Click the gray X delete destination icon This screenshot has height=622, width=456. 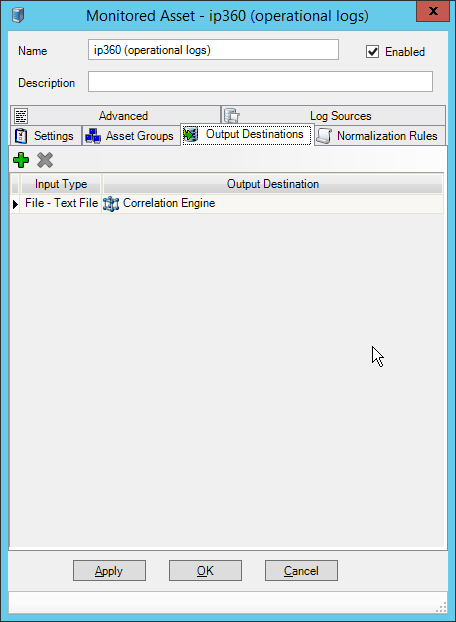click(45, 160)
